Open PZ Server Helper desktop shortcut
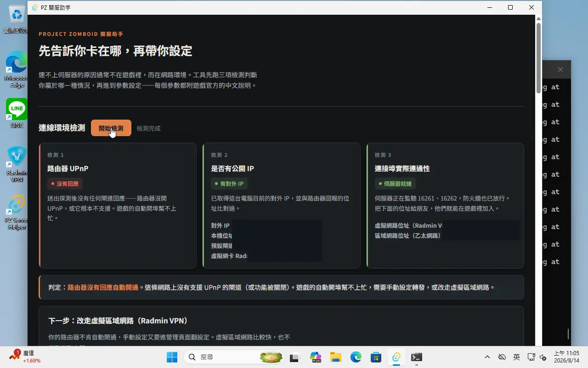This screenshot has width=588, height=368. 17,212
